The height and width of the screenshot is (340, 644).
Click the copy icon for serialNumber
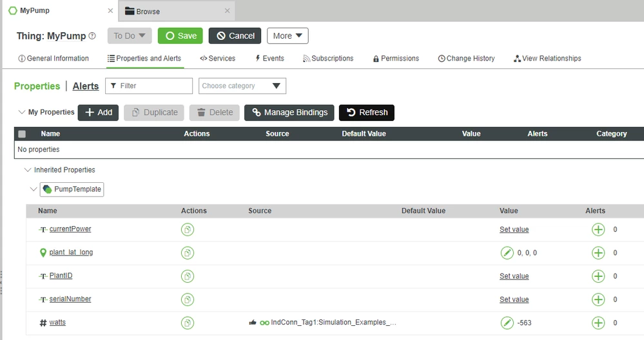188,299
